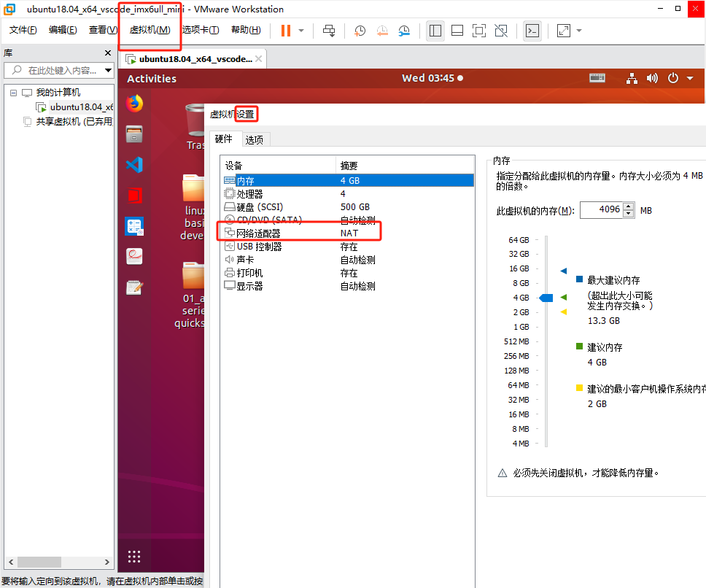
Task: Launch the text editor from the dock
Action: pyautogui.click(x=135, y=287)
